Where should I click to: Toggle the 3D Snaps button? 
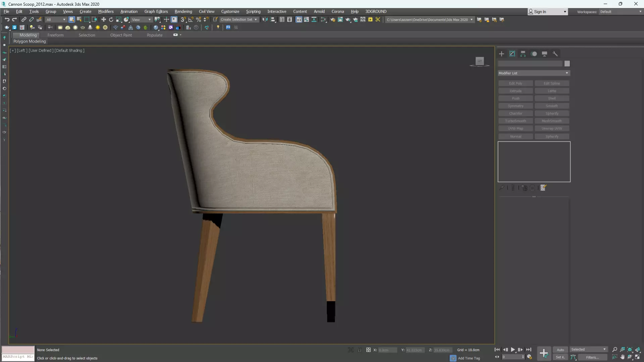tap(183, 19)
